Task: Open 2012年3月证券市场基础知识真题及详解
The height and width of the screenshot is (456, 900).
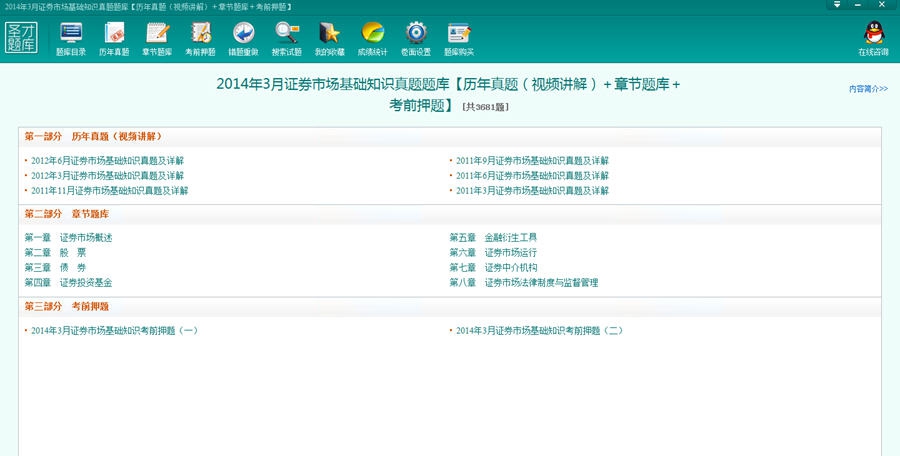Action: click(107, 176)
